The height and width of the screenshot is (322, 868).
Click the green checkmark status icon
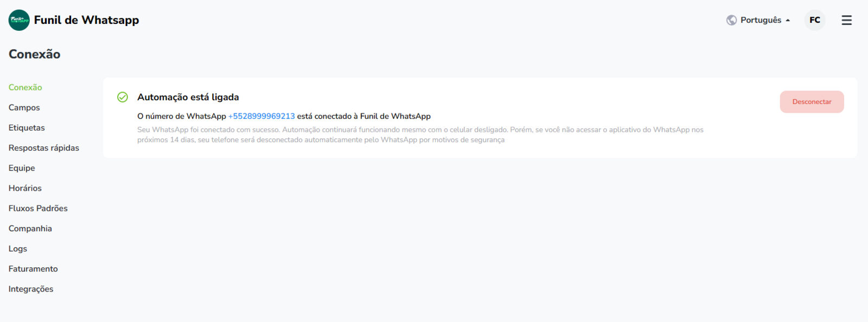123,97
